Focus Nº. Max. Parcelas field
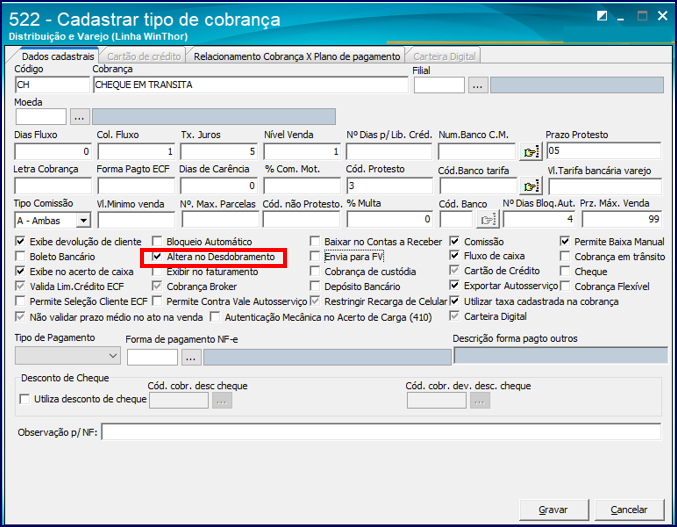 [x=220, y=220]
